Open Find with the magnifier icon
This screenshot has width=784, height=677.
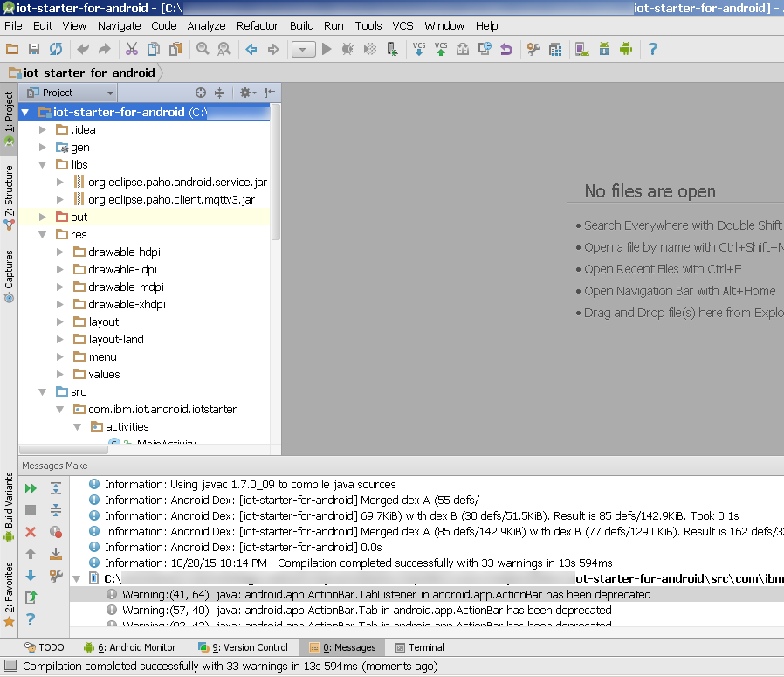203,49
